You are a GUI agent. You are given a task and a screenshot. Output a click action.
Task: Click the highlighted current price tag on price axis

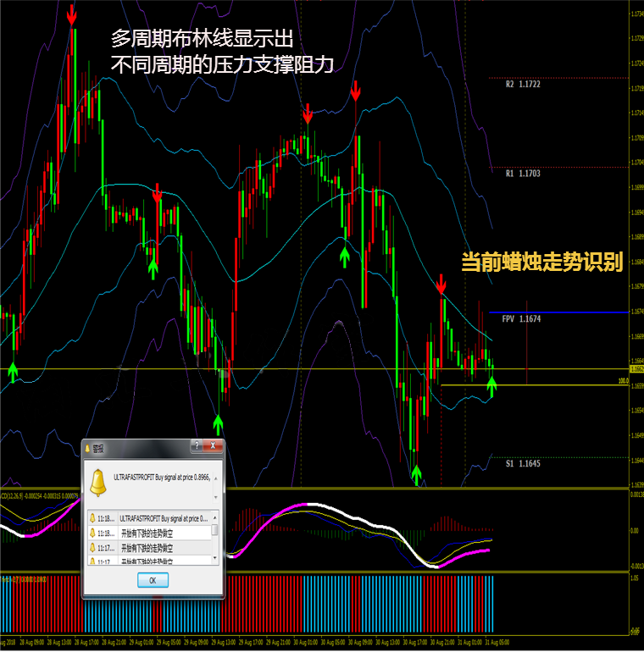[x=636, y=369]
